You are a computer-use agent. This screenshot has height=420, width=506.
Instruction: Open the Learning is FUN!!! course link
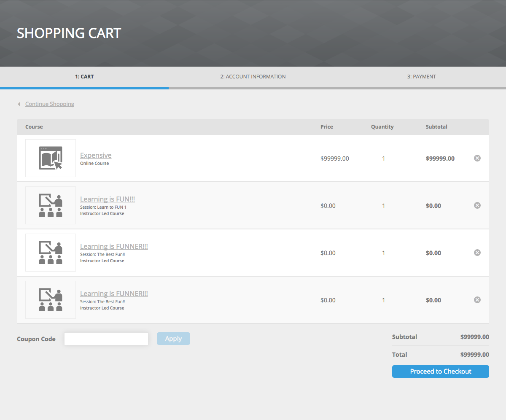(108, 199)
